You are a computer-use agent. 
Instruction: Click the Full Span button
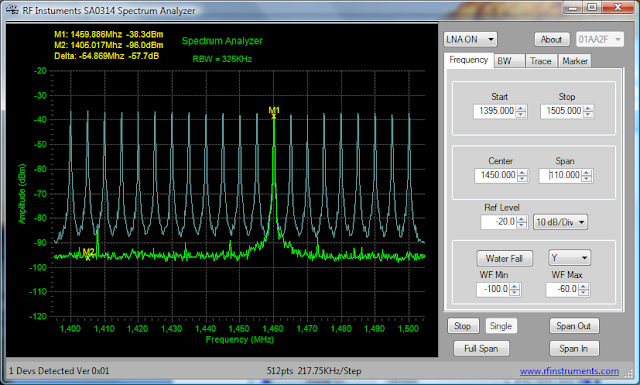tap(481, 348)
